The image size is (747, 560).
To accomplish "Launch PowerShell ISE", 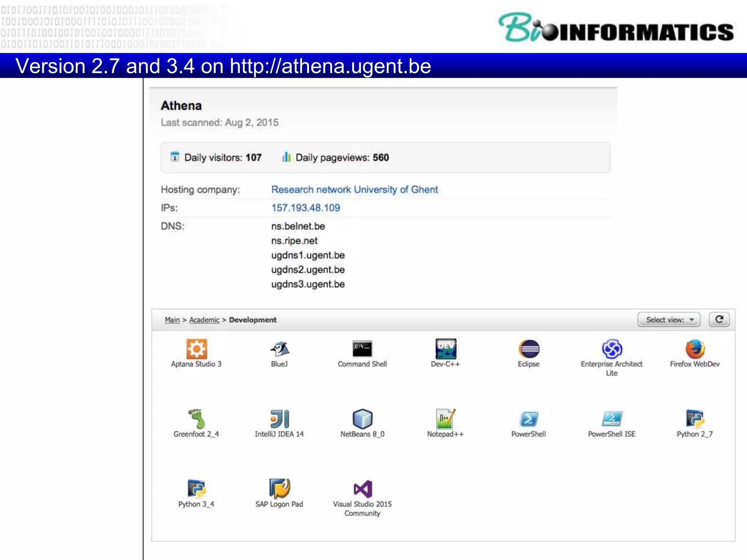I will [x=612, y=419].
